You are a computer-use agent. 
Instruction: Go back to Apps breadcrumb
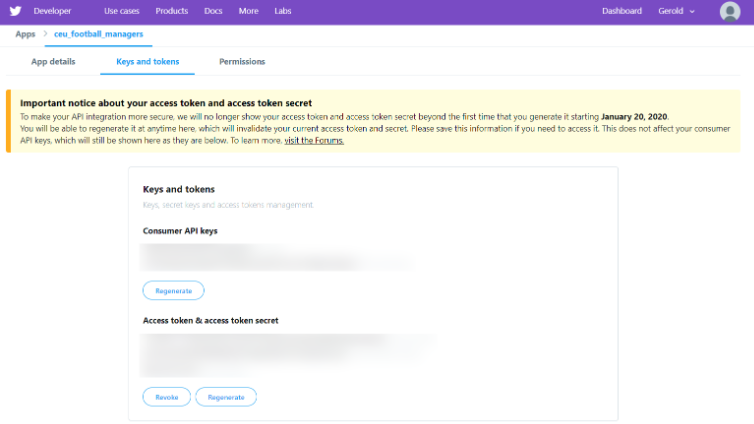(25, 34)
